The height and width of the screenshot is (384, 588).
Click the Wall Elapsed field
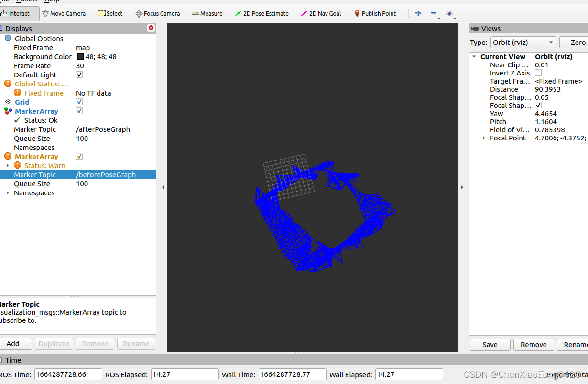tap(409, 374)
